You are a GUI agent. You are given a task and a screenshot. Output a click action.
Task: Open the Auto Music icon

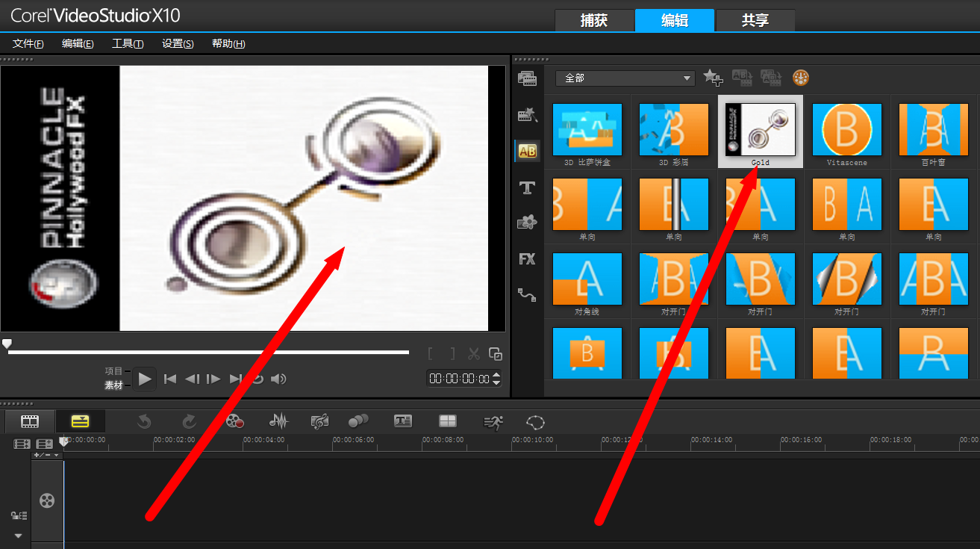click(319, 421)
